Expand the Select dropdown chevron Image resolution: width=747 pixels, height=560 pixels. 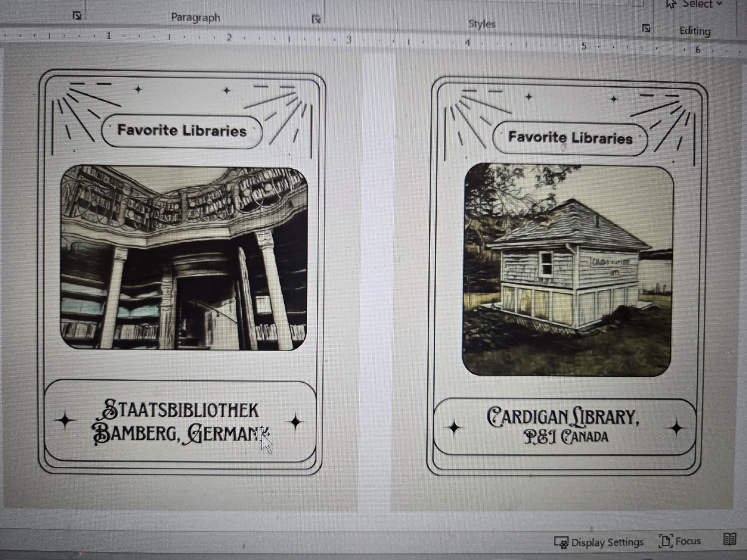(x=719, y=3)
